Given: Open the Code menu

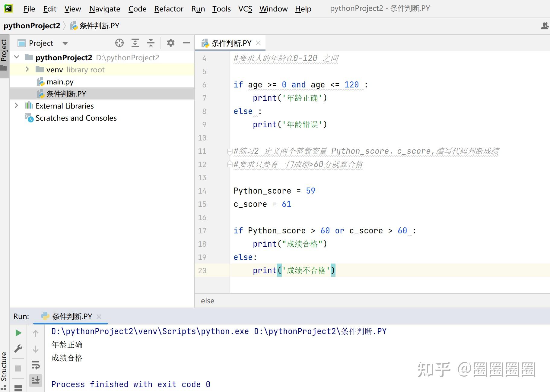Looking at the screenshot, I should point(137,9).
